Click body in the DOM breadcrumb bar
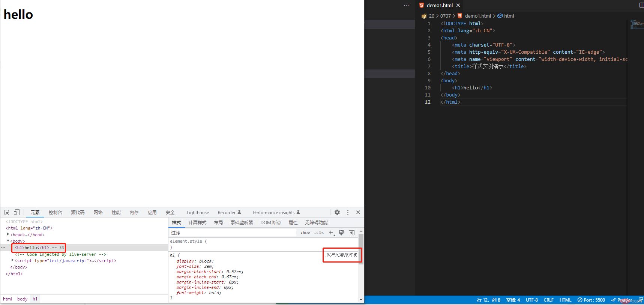 [x=22, y=299]
